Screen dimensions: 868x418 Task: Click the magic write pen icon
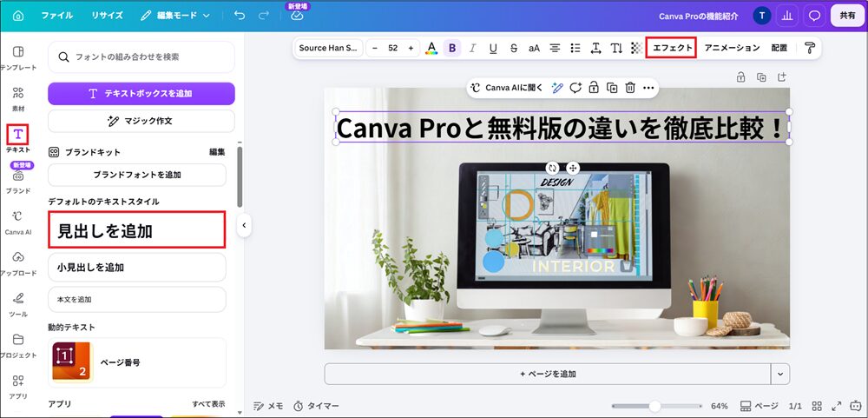557,88
